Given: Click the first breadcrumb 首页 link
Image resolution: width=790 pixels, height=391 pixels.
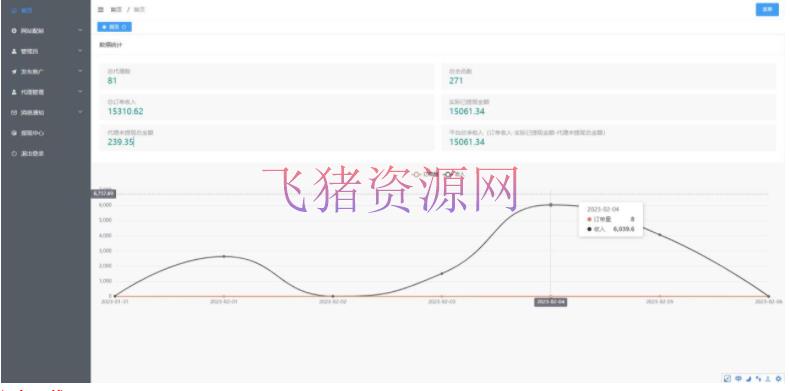Looking at the screenshot, I should [116, 10].
